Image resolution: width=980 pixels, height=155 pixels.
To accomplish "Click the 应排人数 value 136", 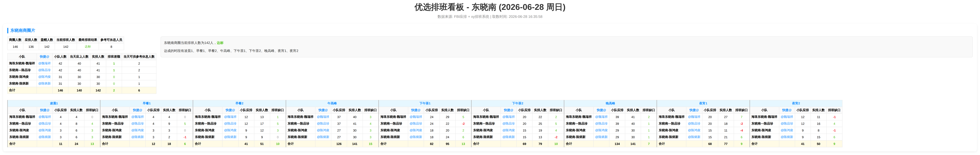I will (31, 47).
